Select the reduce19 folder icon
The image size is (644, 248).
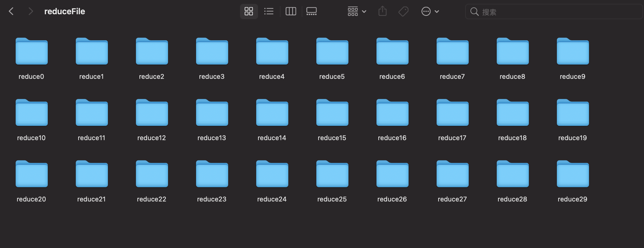pos(573,113)
